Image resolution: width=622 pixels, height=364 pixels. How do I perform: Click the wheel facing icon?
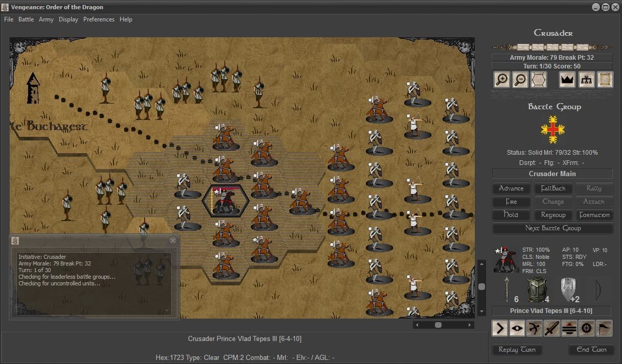586,328
